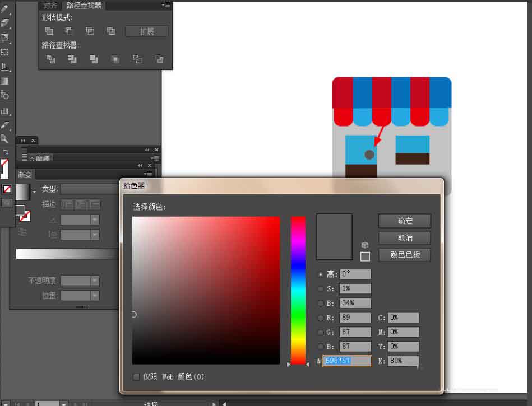Click the Trim pathfinder icon
This screenshot has width=532, height=406.
tap(72, 59)
